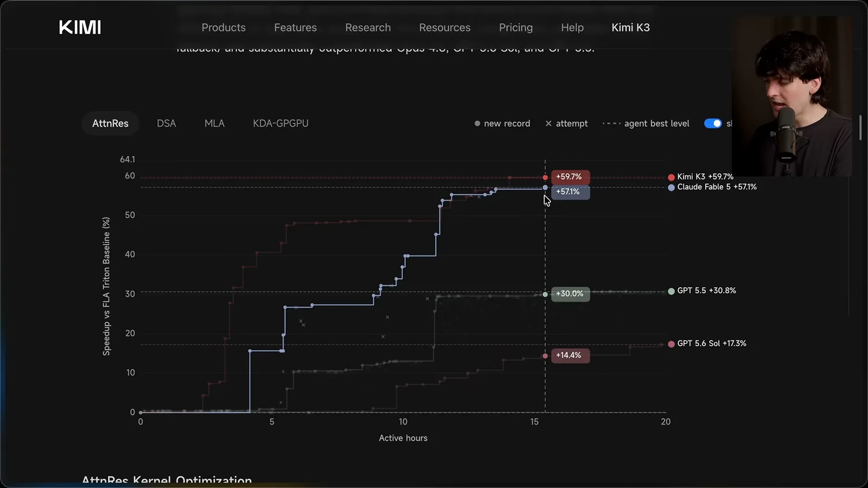Select GPT 5.5 +30.8% legend entry
The height and width of the screenshot is (488, 868).
click(x=702, y=291)
